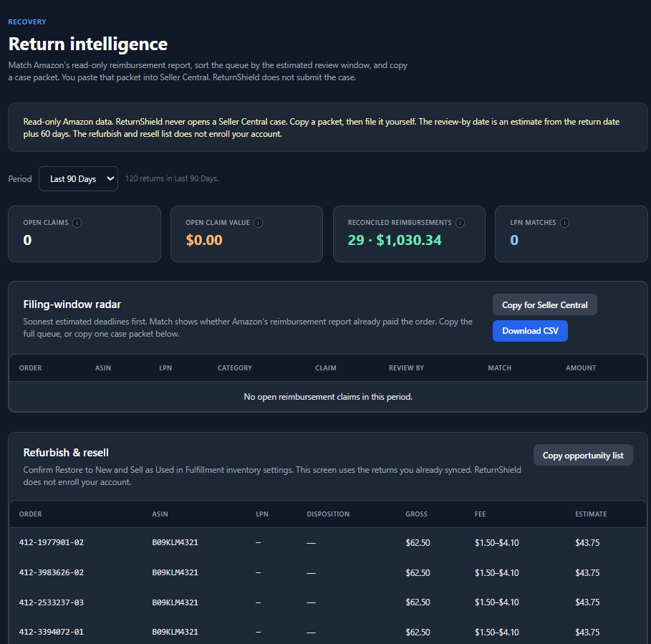Click the FEE column header
The image size is (651, 644).
click(480, 514)
